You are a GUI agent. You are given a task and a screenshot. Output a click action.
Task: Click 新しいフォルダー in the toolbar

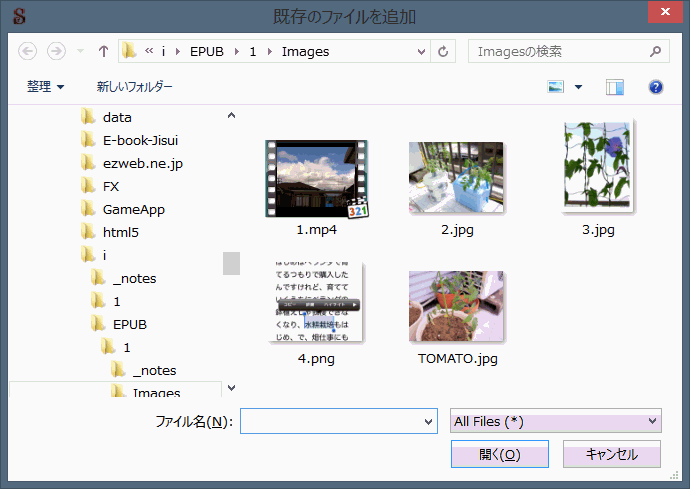pyautogui.click(x=134, y=87)
